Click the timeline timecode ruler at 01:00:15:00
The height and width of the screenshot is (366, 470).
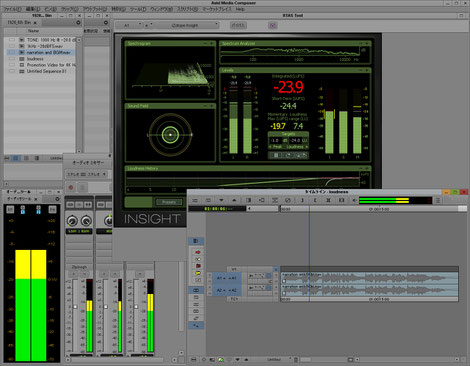(379, 209)
